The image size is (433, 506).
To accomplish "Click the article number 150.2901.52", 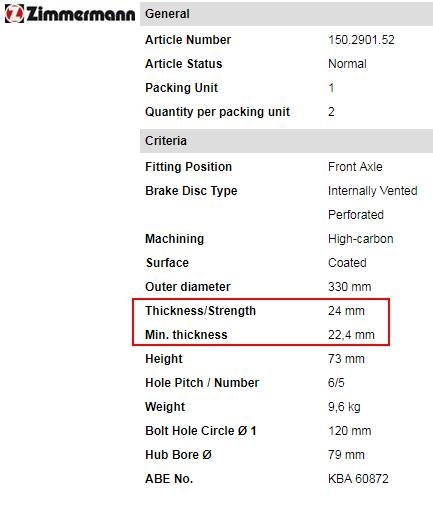I will click(361, 40).
